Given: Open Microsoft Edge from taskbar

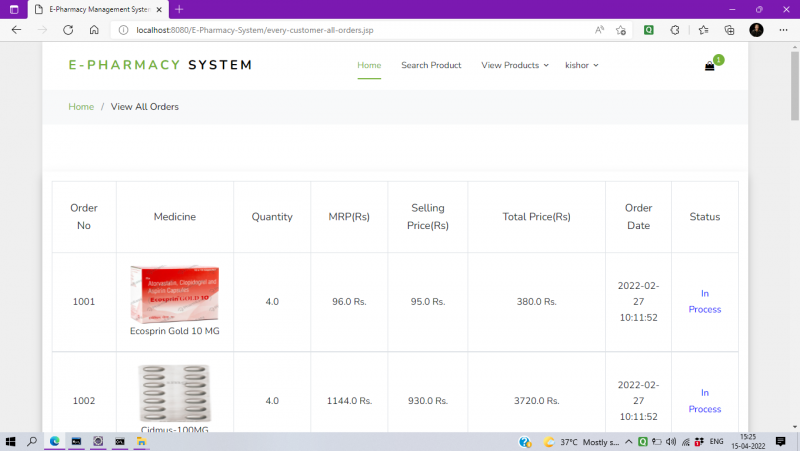Looking at the screenshot, I should click(x=55, y=441).
